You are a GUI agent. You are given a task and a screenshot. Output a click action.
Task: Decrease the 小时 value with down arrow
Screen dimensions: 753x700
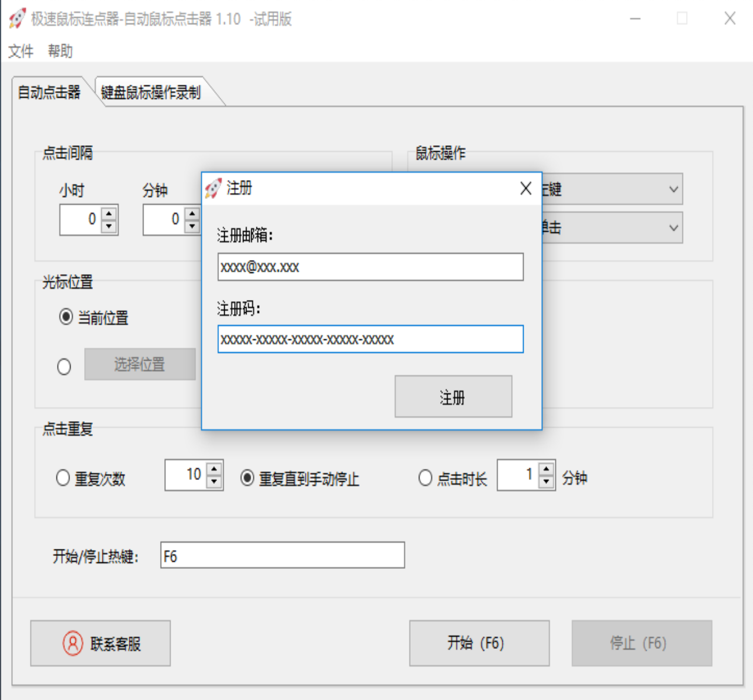click(109, 226)
